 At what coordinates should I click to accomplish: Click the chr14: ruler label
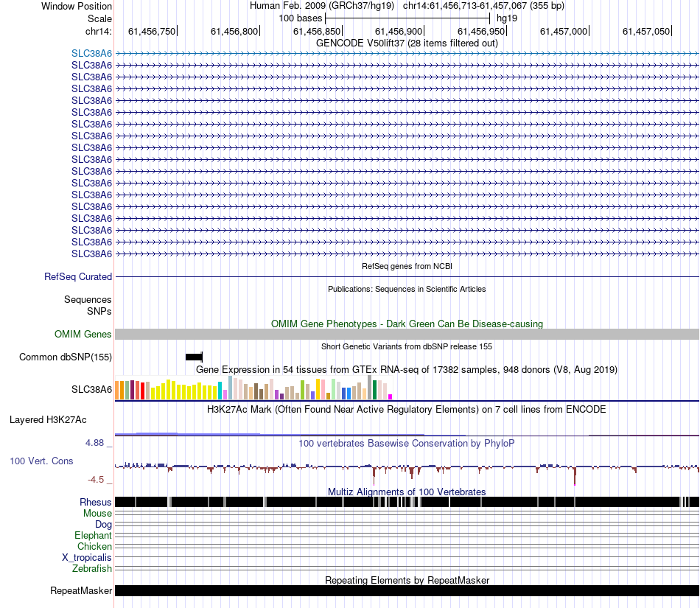[98, 31]
